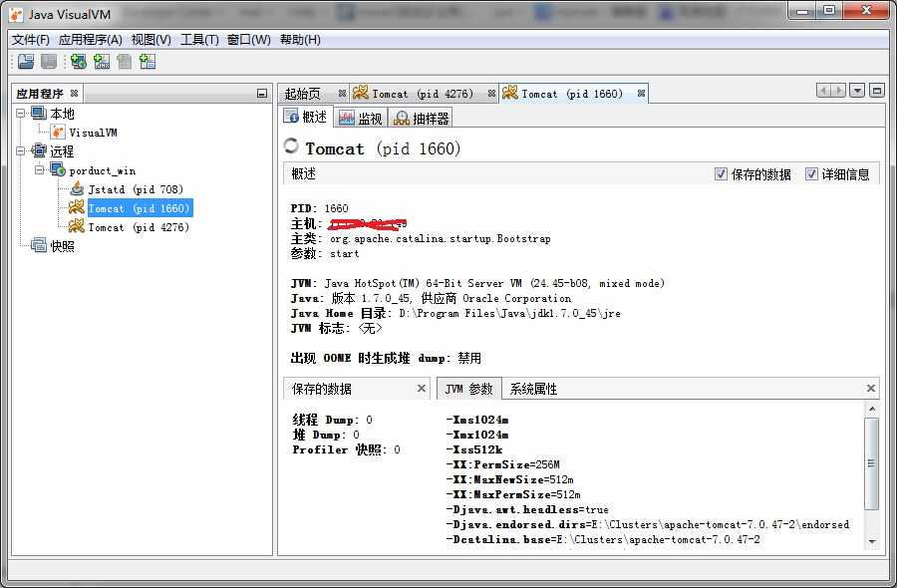Image resolution: width=897 pixels, height=588 pixels.
Task: Open the 帮助(H) menu
Action: (x=300, y=40)
